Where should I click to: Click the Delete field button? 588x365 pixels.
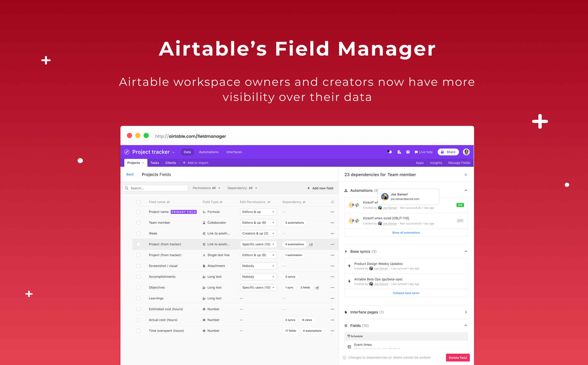pos(457,357)
